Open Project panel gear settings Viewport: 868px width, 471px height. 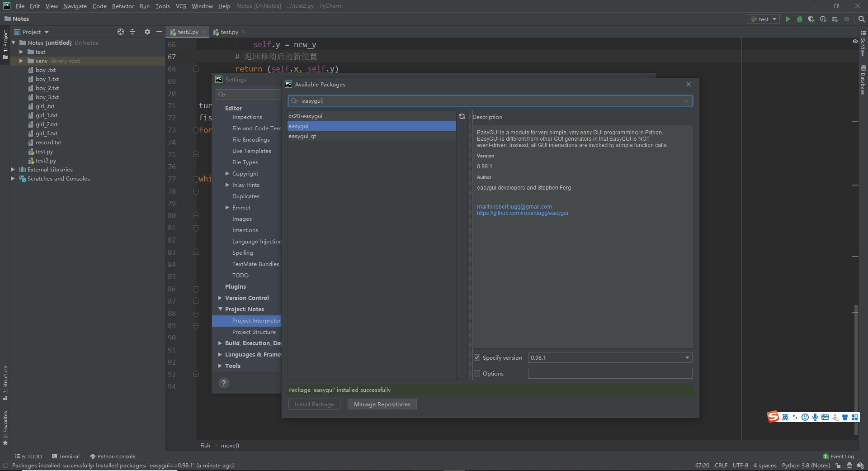point(147,32)
